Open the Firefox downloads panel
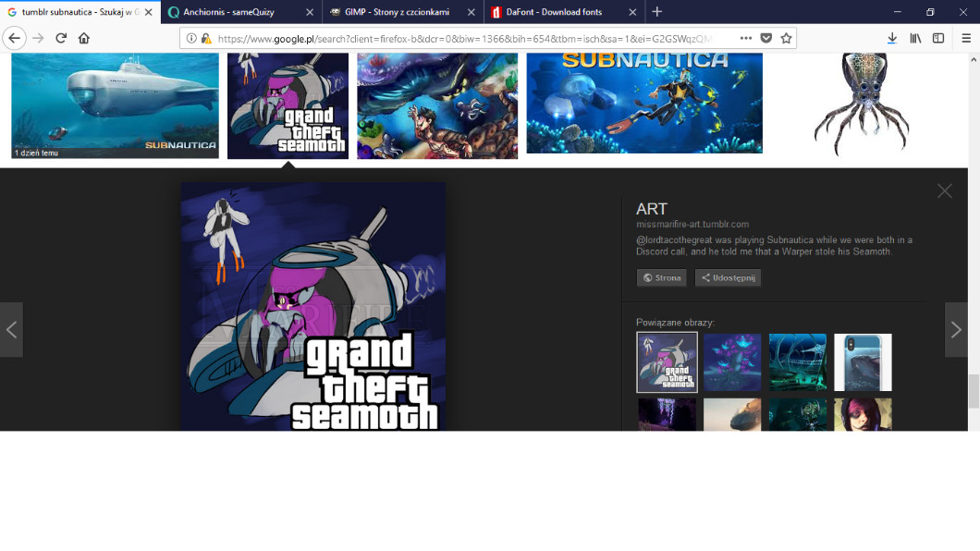This screenshot has width=980, height=551. tap(891, 38)
